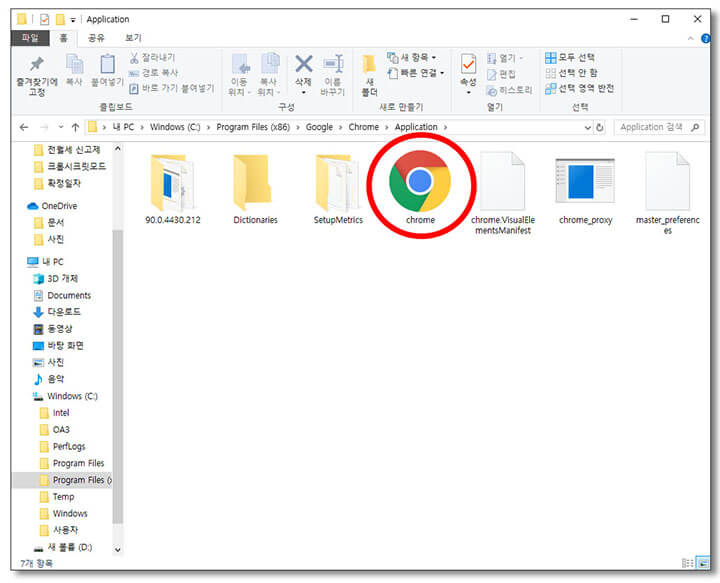Open the Dictionaries folder

point(255,189)
